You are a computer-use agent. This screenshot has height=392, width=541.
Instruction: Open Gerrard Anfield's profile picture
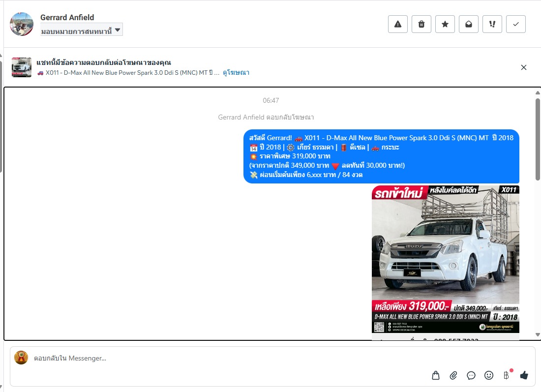click(x=22, y=24)
